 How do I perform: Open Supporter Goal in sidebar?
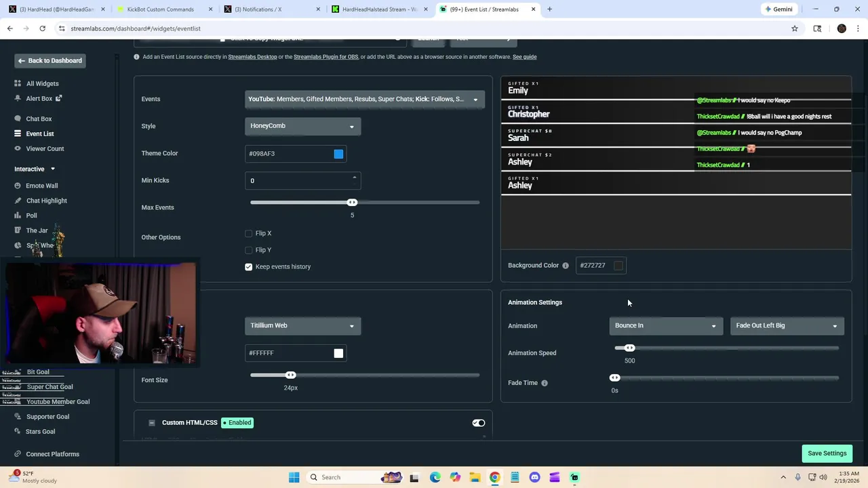[47, 417]
